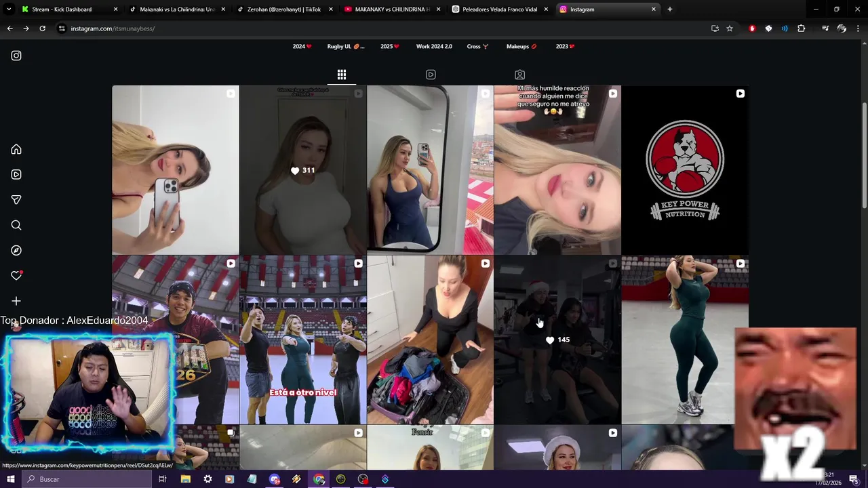Switch to Stream - Kick Dashboard tab
The image size is (868, 488).
(68, 9)
